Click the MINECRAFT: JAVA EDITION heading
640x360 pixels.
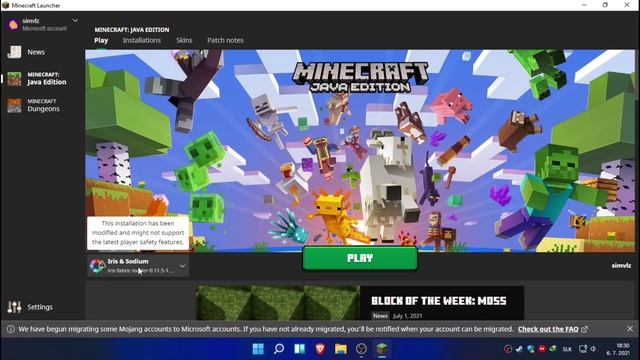[x=132, y=30]
